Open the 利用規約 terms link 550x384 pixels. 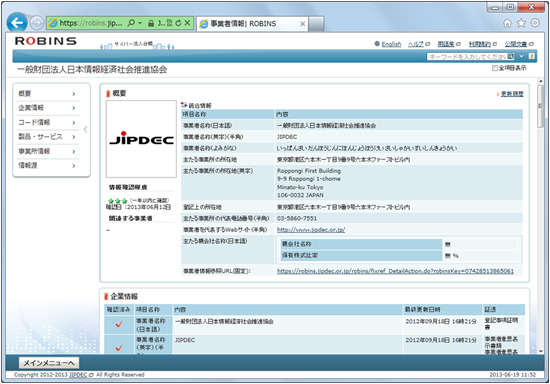480,44
